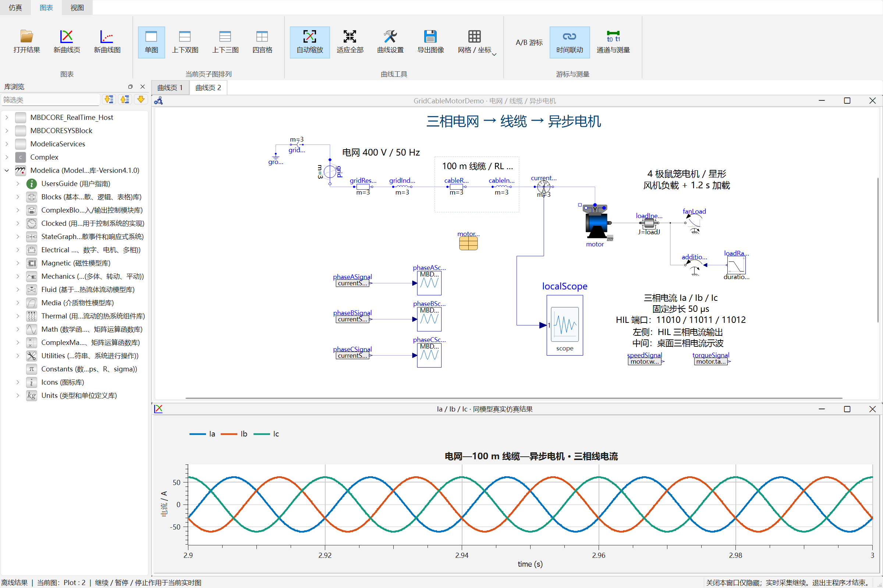Screen dimensions: 883x588
Task: Click the Ia legend color swatch
Action: tap(198, 434)
